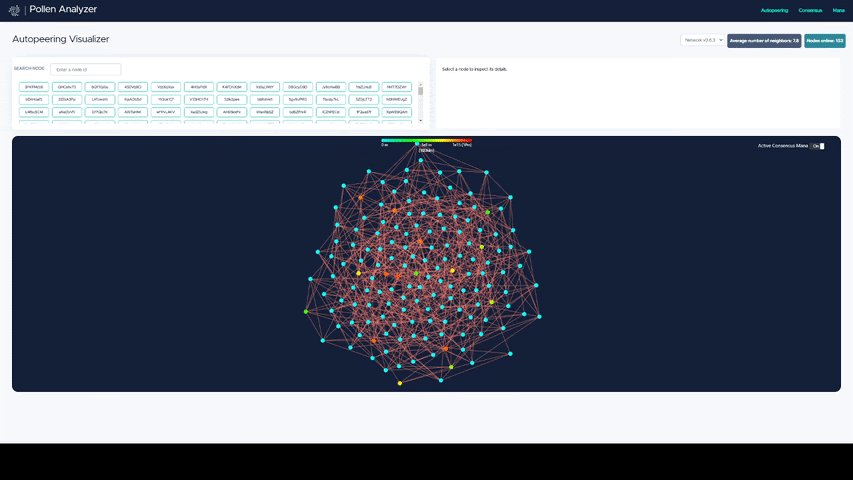Select the yellow node at graph bottom
This screenshot has height=480, width=853.
pyautogui.click(x=400, y=383)
